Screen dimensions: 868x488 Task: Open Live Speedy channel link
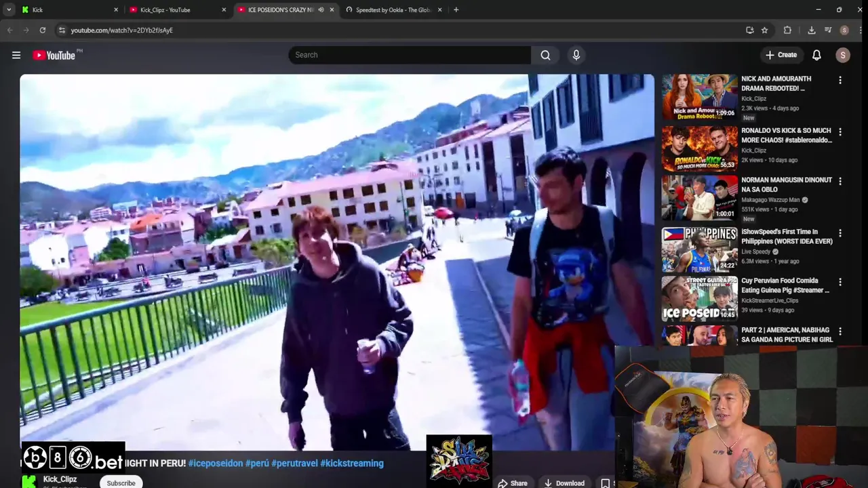[x=756, y=251]
